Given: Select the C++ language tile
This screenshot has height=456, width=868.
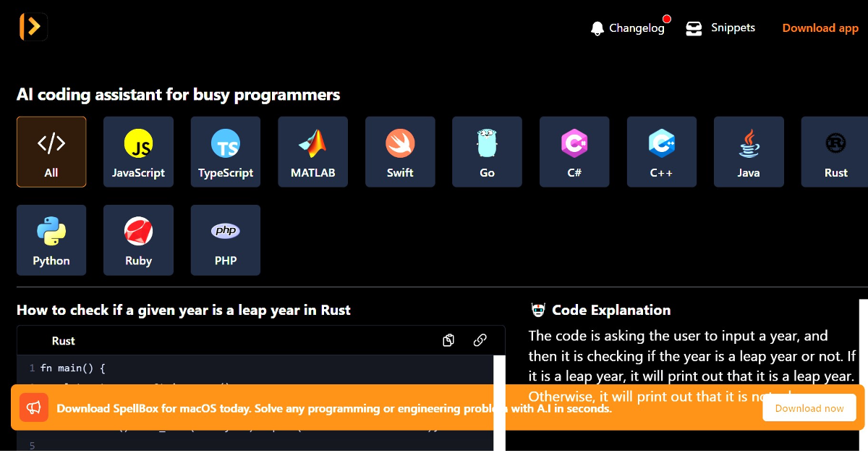Looking at the screenshot, I should [661, 152].
